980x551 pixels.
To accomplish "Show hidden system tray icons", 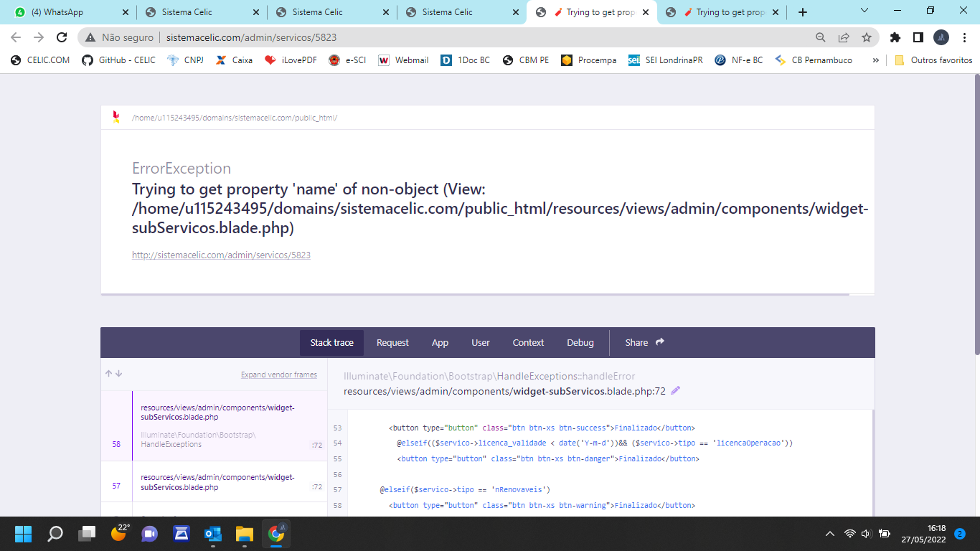I will click(830, 534).
